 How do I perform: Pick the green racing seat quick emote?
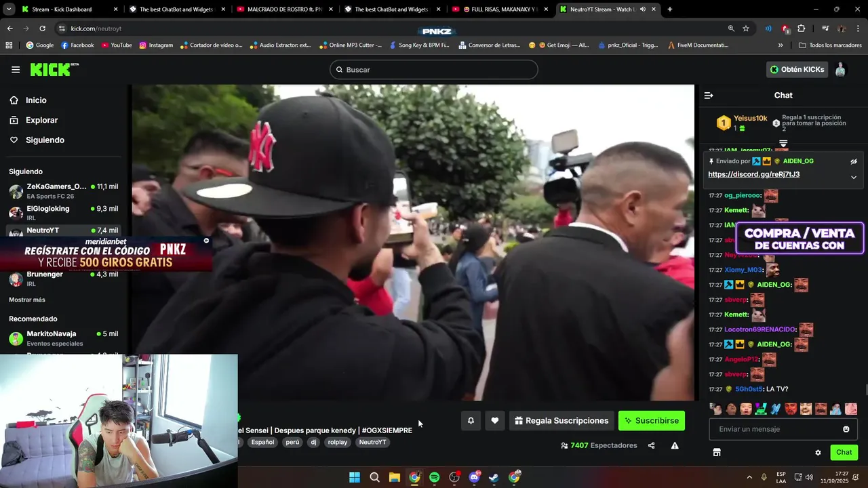[761, 409]
